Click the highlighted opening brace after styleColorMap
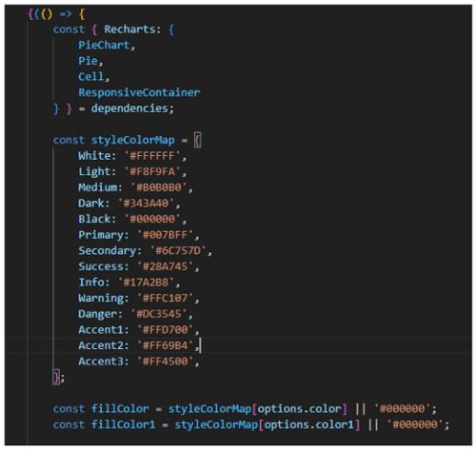 (197, 140)
